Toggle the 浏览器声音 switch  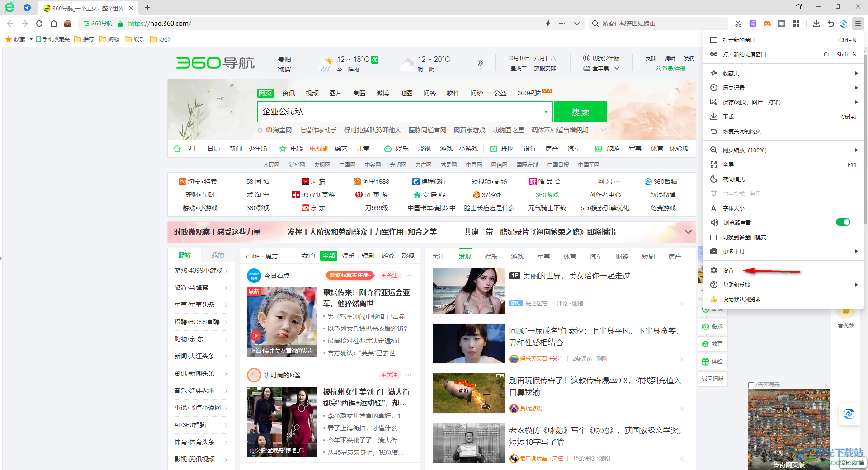point(843,222)
